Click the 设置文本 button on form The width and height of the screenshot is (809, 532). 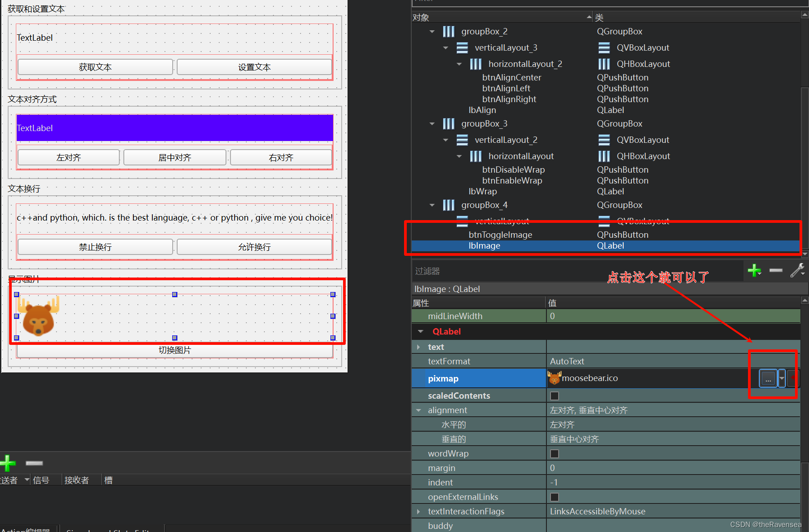254,67
